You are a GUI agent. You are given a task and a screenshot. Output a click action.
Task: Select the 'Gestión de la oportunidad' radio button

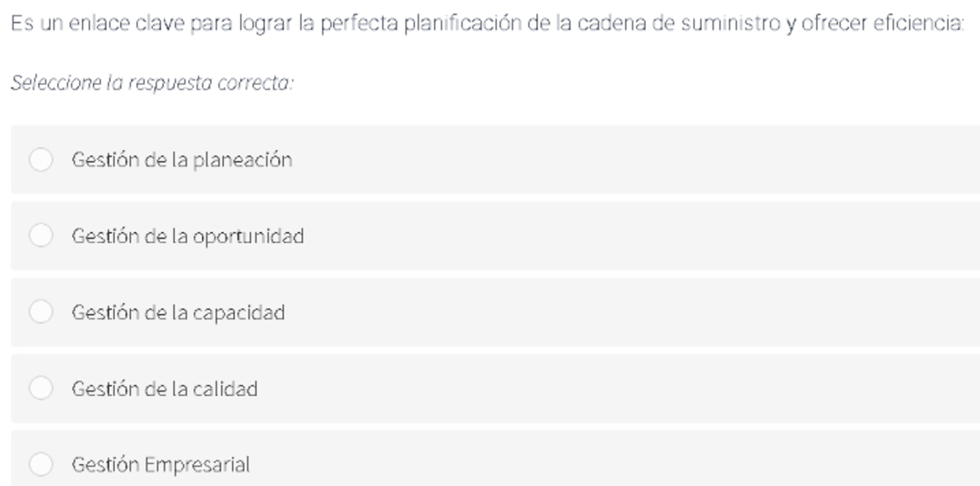pos(41,236)
